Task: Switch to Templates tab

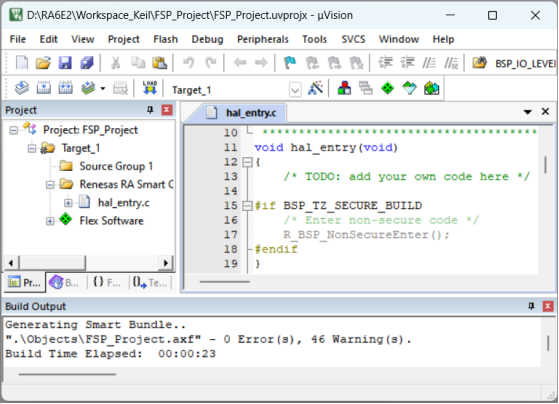Action: 150,283
